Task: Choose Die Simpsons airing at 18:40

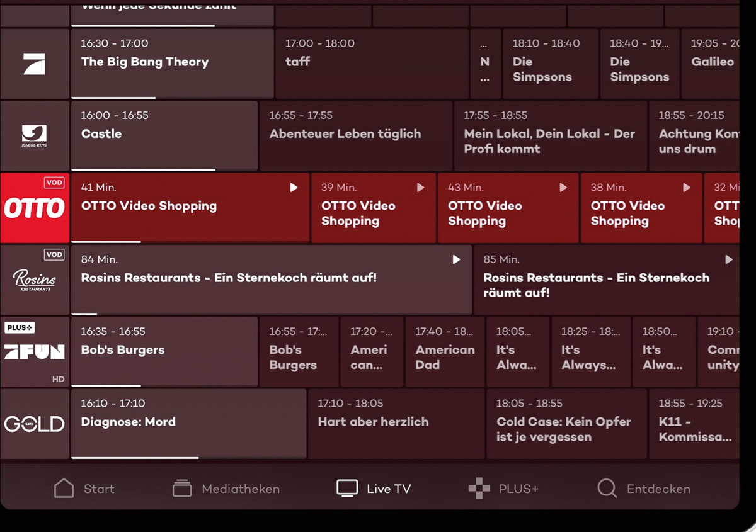Action: (x=640, y=64)
